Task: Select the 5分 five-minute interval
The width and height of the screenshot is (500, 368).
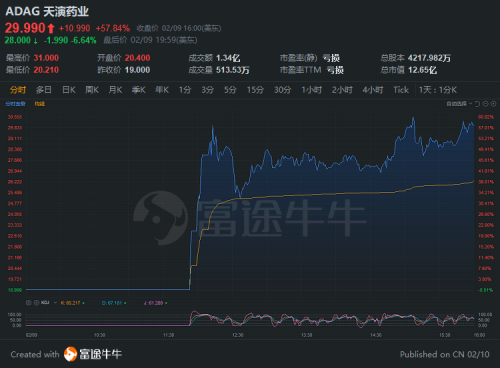Action: 230,90
